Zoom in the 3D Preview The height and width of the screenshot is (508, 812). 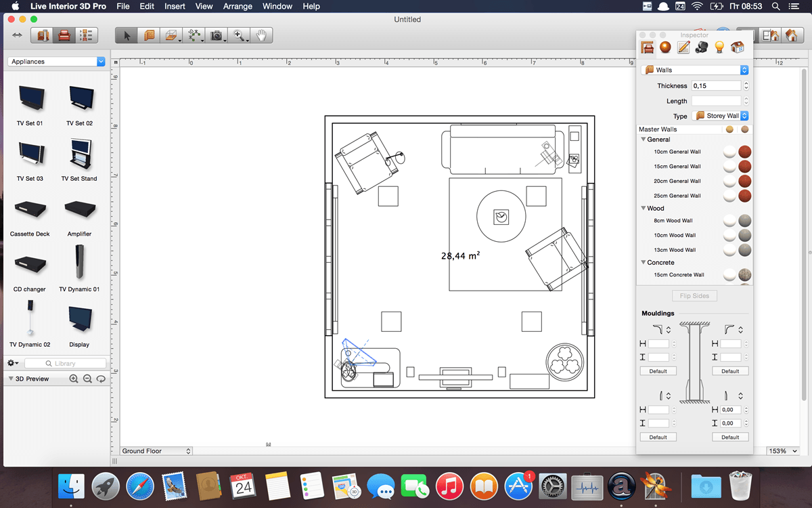(74, 379)
